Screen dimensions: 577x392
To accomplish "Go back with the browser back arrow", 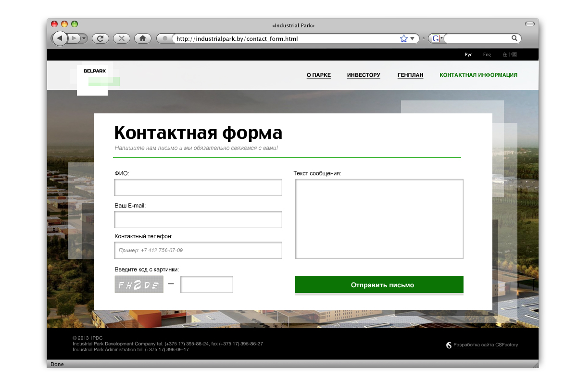I will pyautogui.click(x=60, y=38).
